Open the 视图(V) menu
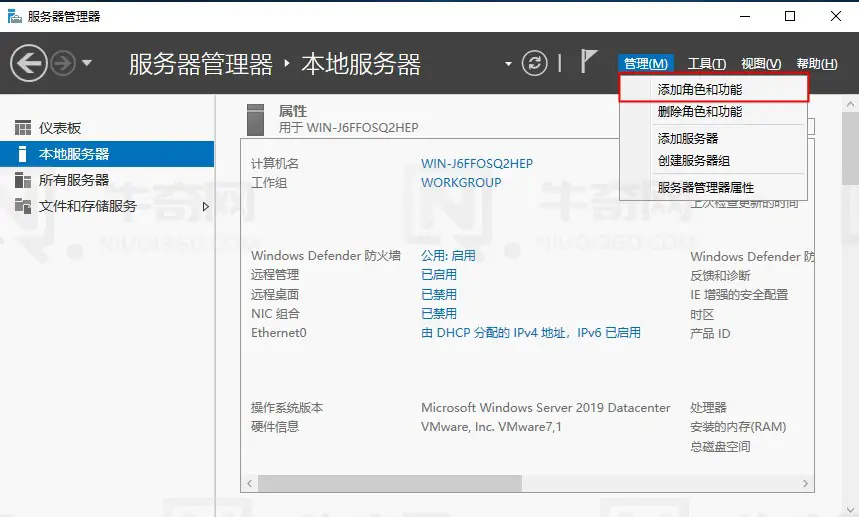Viewport: 859px width, 517px height. coord(761,64)
